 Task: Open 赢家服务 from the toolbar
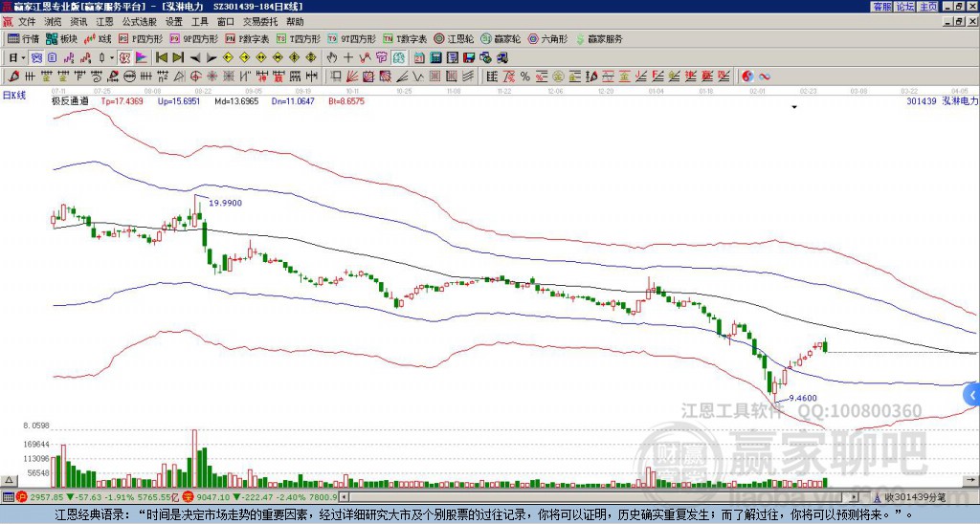pyautogui.click(x=599, y=38)
